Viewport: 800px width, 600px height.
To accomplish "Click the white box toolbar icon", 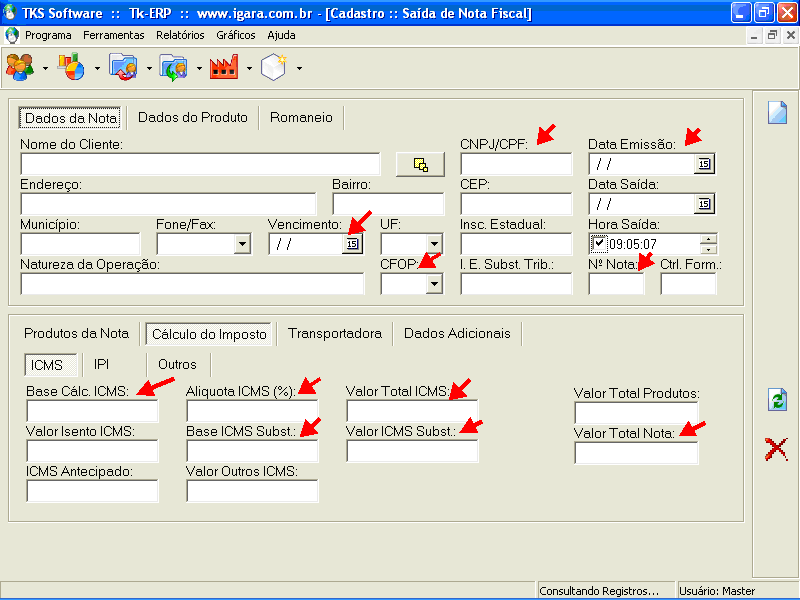I will [x=274, y=67].
